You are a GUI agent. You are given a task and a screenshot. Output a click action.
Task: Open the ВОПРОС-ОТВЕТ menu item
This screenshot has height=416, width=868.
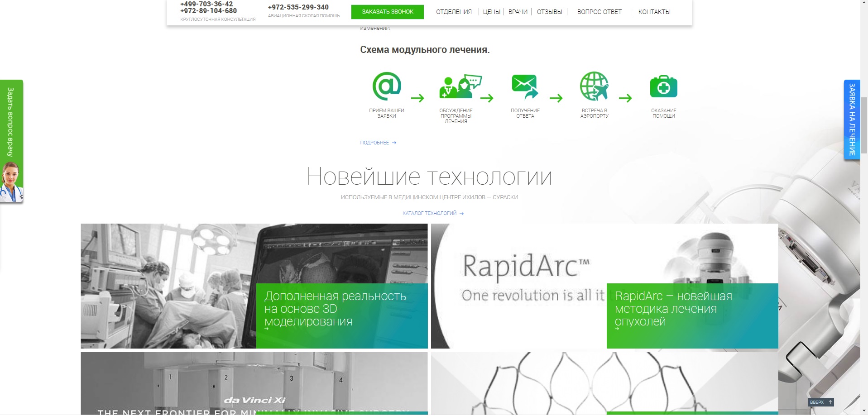599,12
